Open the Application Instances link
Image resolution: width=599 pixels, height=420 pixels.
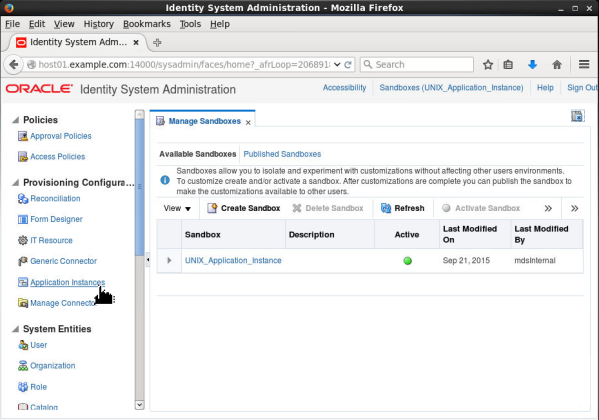(68, 282)
